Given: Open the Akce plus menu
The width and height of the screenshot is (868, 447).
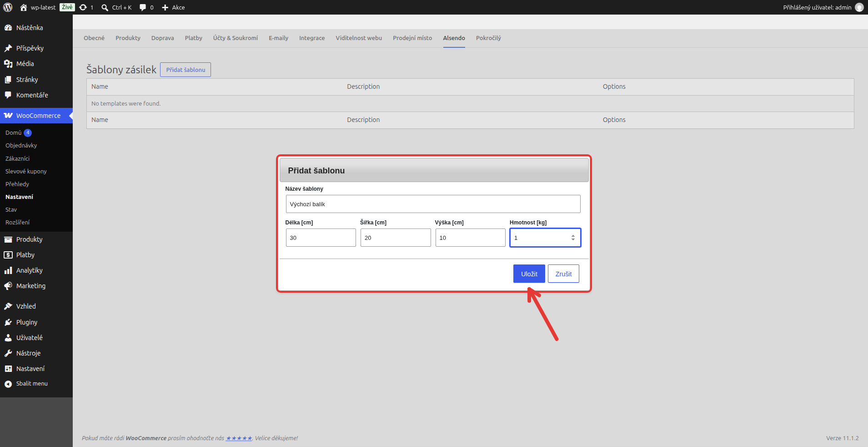Looking at the screenshot, I should 173,7.
